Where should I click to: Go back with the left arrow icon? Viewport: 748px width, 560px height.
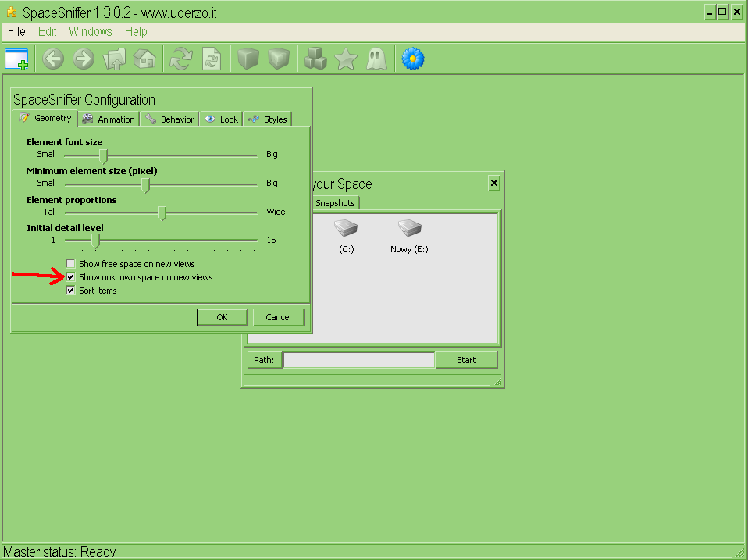tap(53, 59)
